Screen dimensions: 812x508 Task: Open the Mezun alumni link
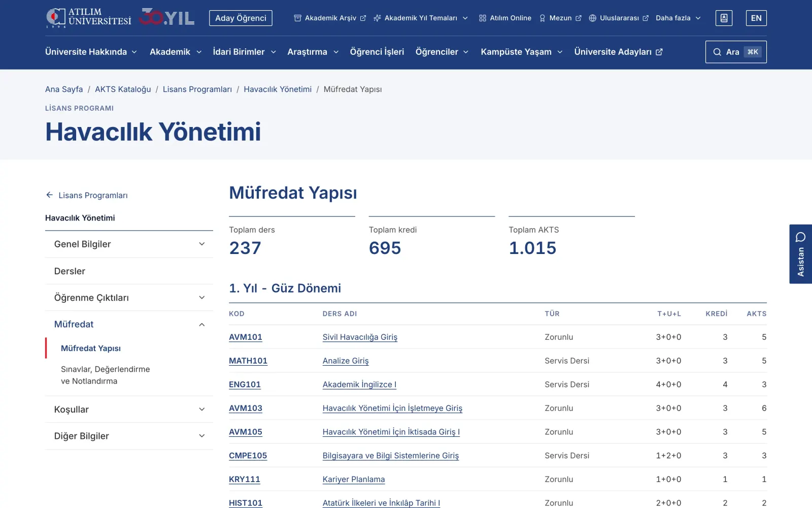click(x=560, y=18)
